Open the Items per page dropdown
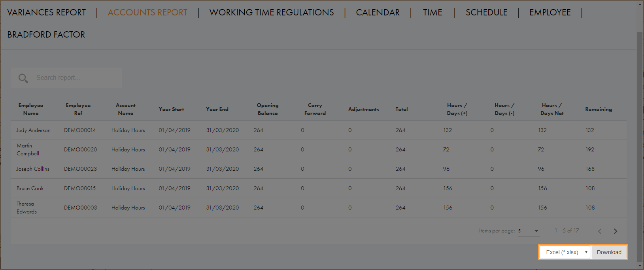Image resolution: width=644 pixels, height=270 pixels. (529, 231)
